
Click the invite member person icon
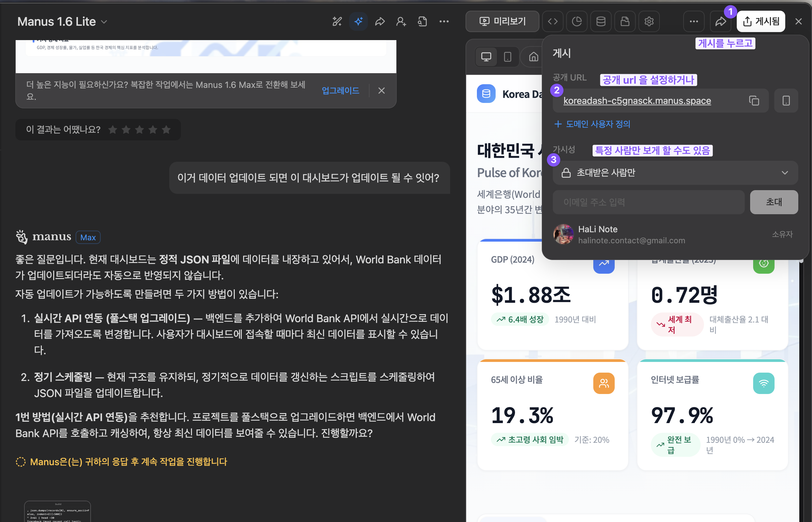(401, 21)
